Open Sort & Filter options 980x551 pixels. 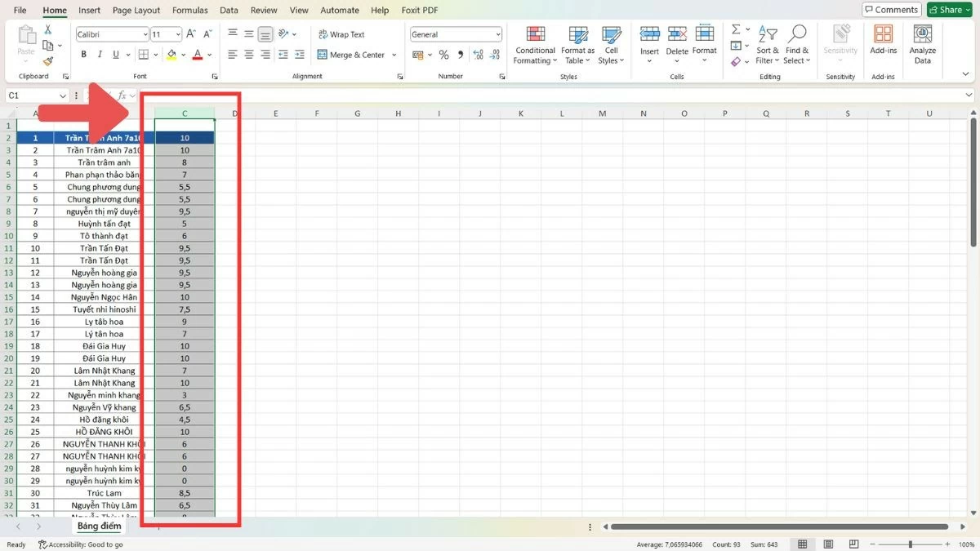click(767, 45)
